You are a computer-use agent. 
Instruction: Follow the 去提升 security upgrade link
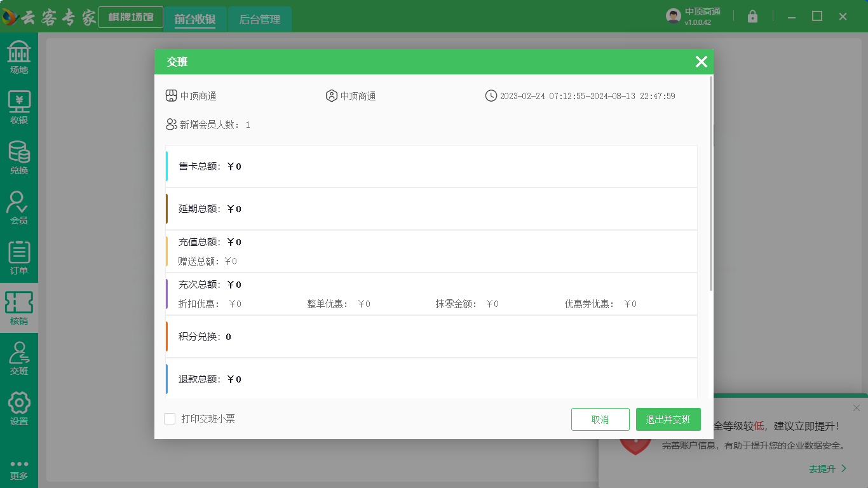point(827,469)
